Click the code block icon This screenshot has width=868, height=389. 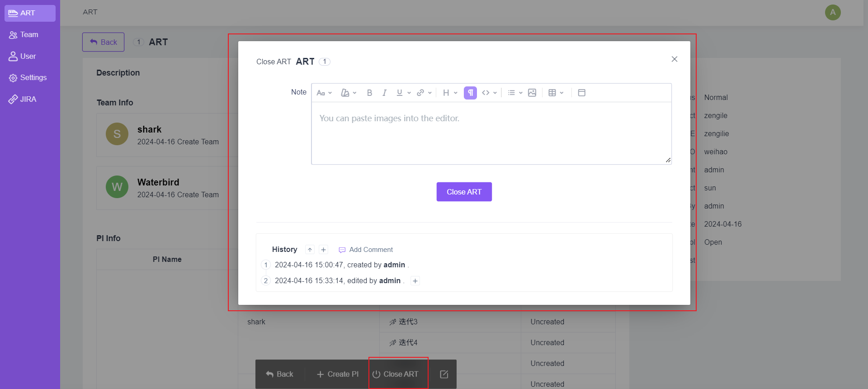(486, 93)
